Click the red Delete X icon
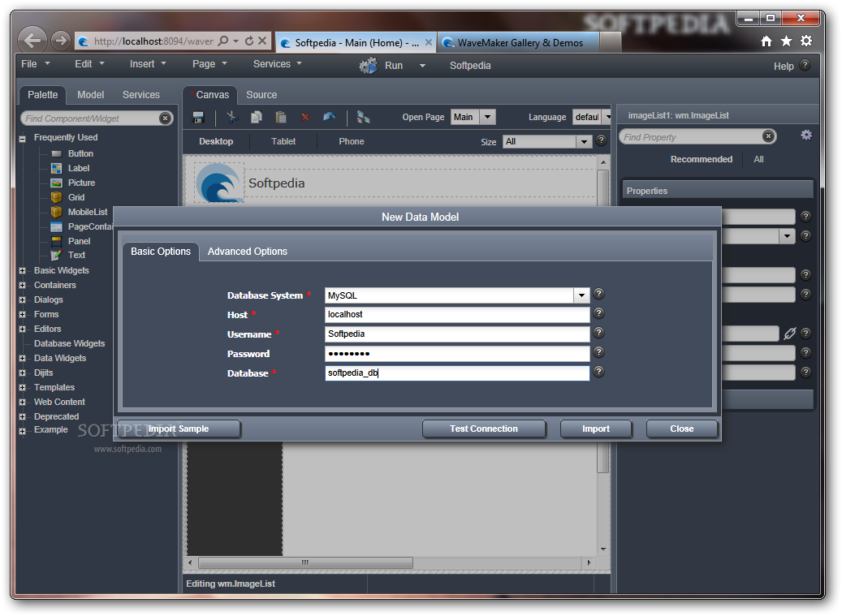Viewport: 842px width, 616px height. click(305, 117)
